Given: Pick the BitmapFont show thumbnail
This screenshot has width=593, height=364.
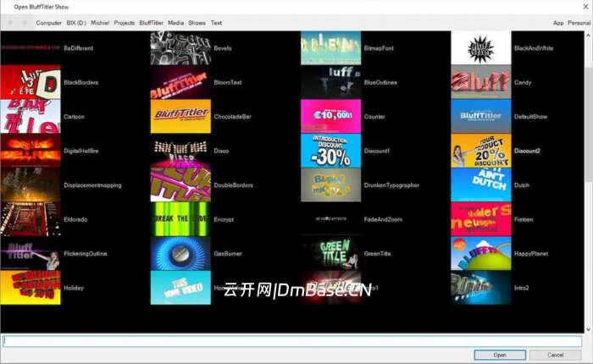Looking at the screenshot, I should 331,48.
